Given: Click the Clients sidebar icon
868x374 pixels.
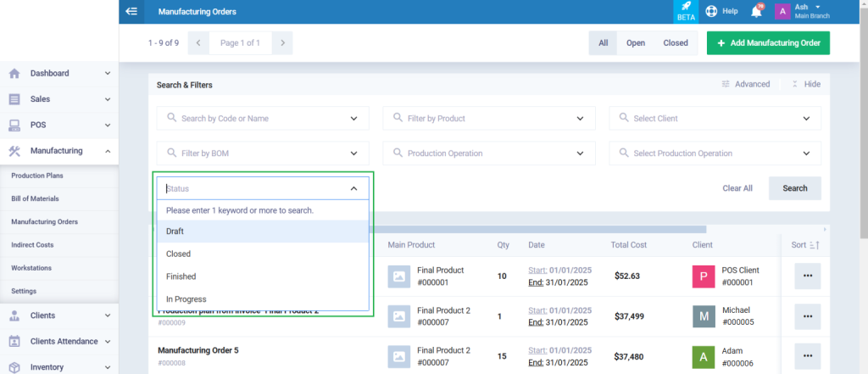Looking at the screenshot, I should point(14,315).
